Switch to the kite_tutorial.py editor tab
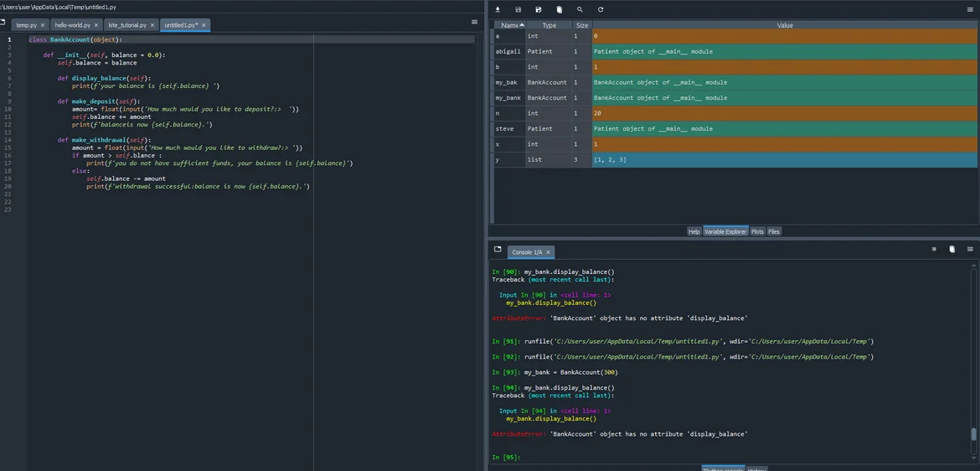The image size is (980, 471). 127,25
